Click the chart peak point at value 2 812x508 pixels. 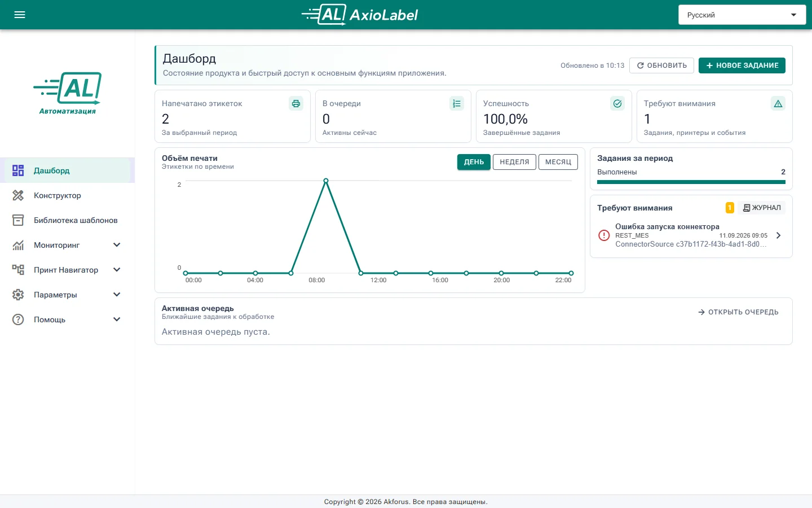click(326, 181)
